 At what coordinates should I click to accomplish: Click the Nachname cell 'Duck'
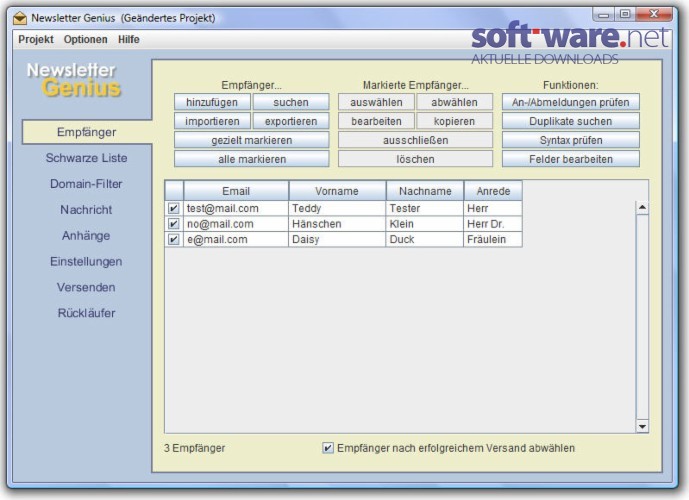click(x=425, y=239)
